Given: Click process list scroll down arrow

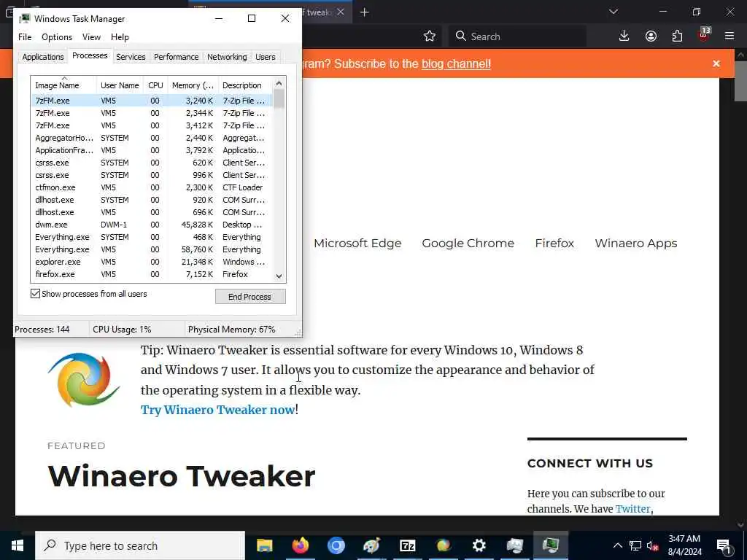Looking at the screenshot, I should [279, 276].
